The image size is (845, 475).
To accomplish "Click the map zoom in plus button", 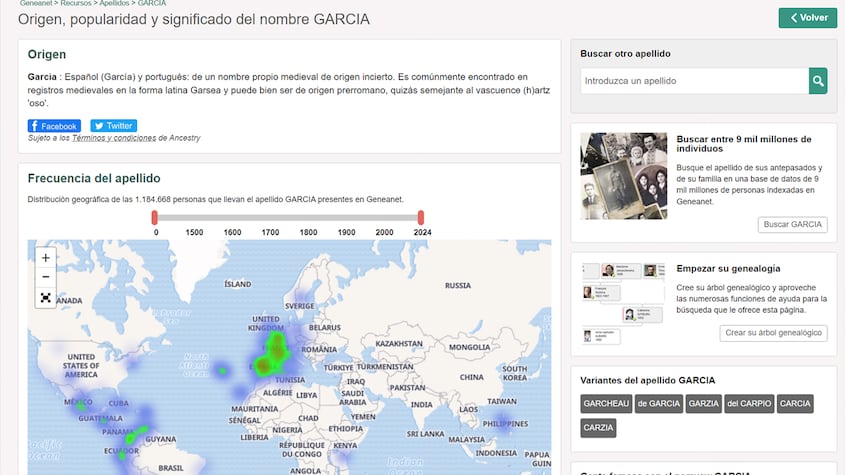I will [46, 257].
